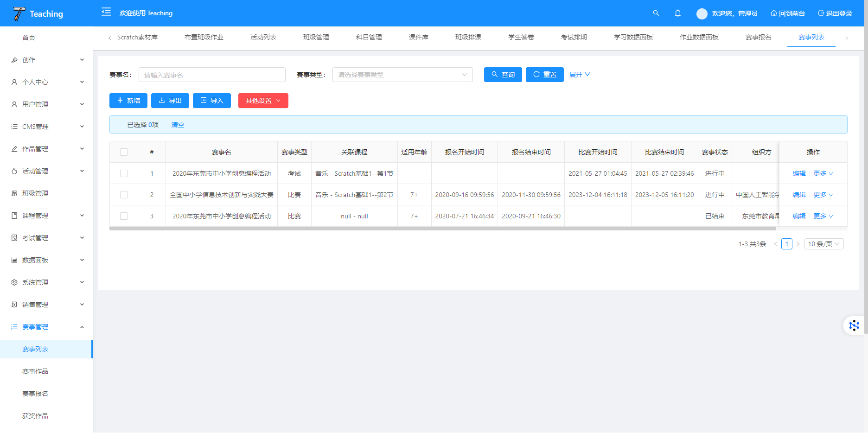Toggle the select-all checkbox in table header

click(124, 152)
